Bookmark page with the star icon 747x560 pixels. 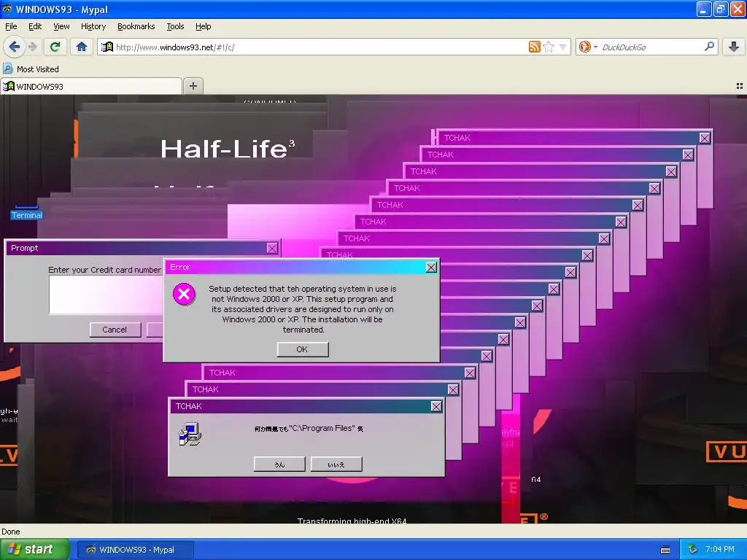click(549, 47)
